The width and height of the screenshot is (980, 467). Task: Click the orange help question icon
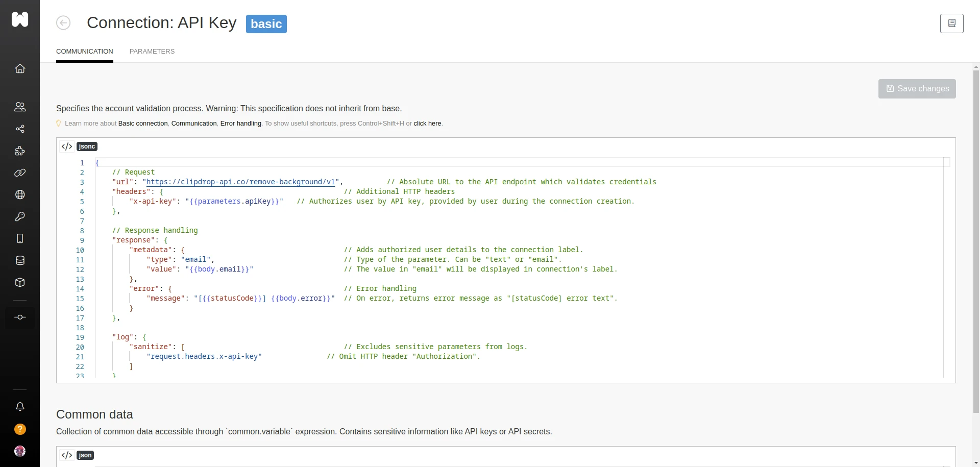click(20, 429)
